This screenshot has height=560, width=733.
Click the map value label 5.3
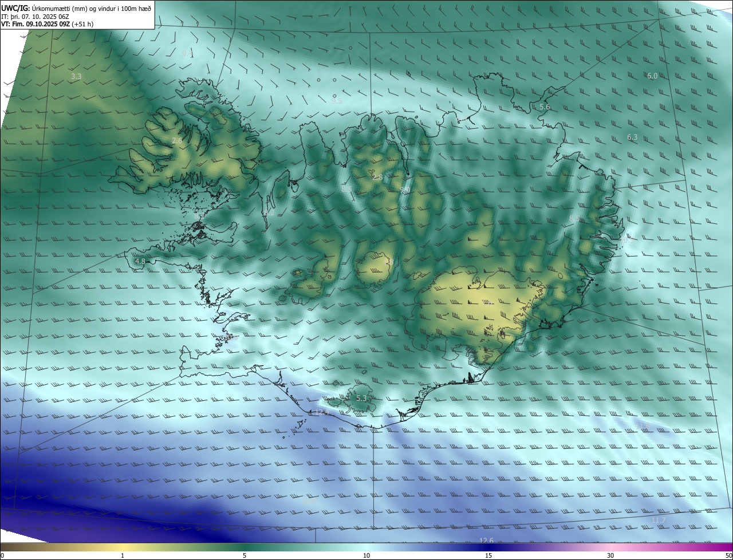coord(361,398)
